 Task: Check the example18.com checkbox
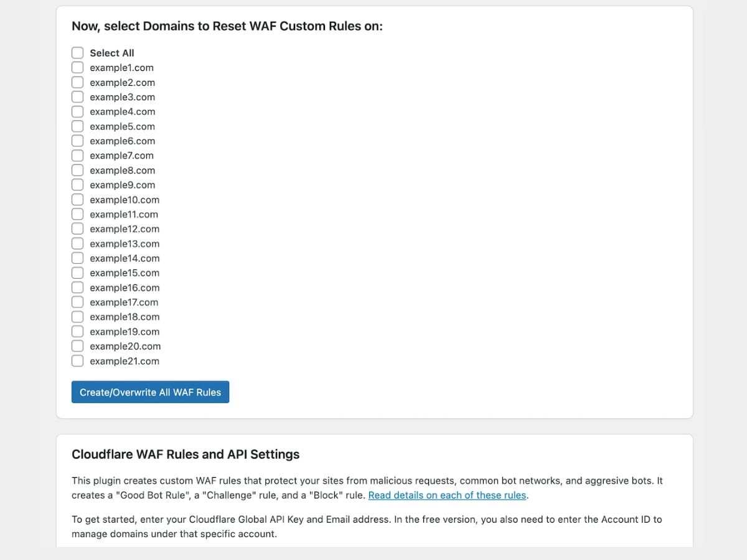[x=77, y=317]
